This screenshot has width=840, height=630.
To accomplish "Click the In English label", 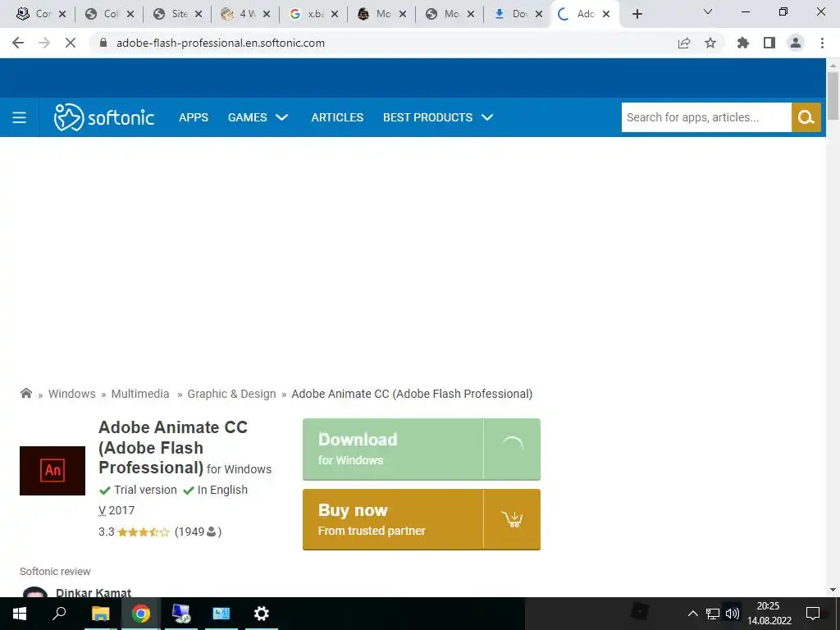I will coord(222,490).
